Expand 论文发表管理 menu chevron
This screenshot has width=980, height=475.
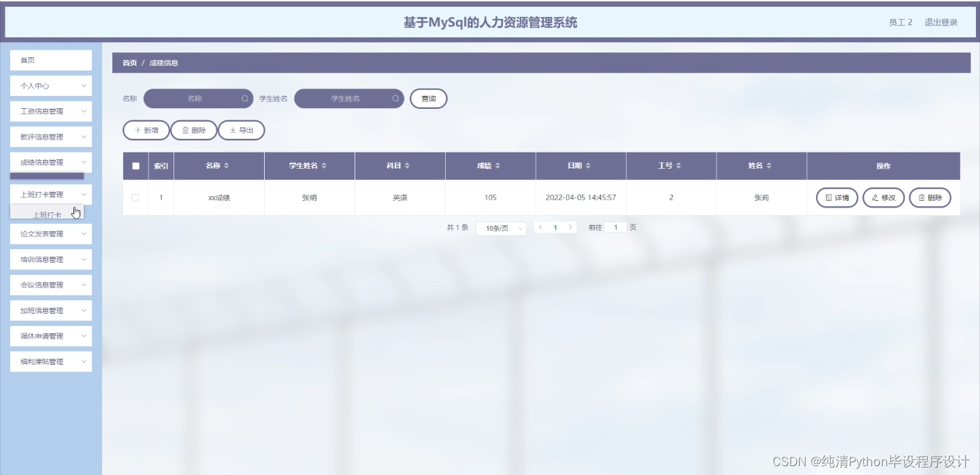click(84, 233)
